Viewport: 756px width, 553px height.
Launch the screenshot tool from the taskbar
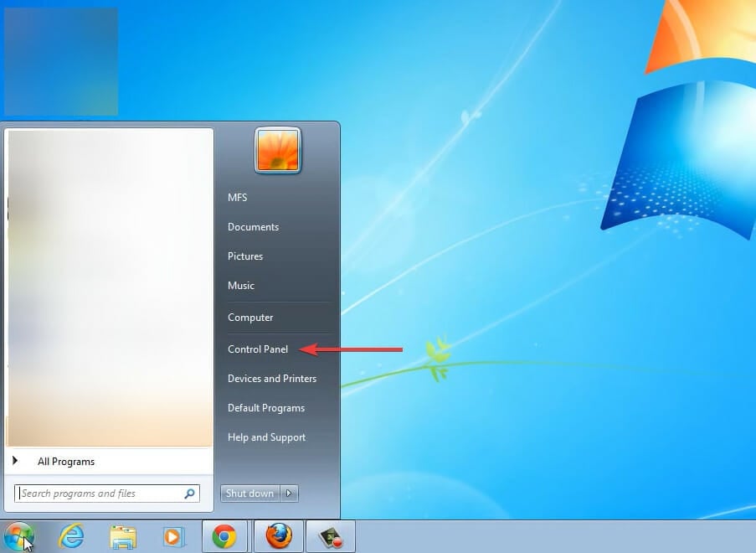click(x=330, y=535)
